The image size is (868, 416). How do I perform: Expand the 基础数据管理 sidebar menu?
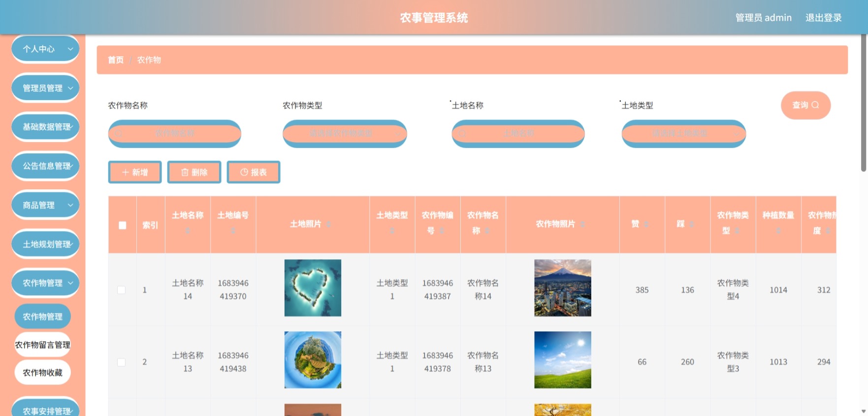tap(45, 127)
